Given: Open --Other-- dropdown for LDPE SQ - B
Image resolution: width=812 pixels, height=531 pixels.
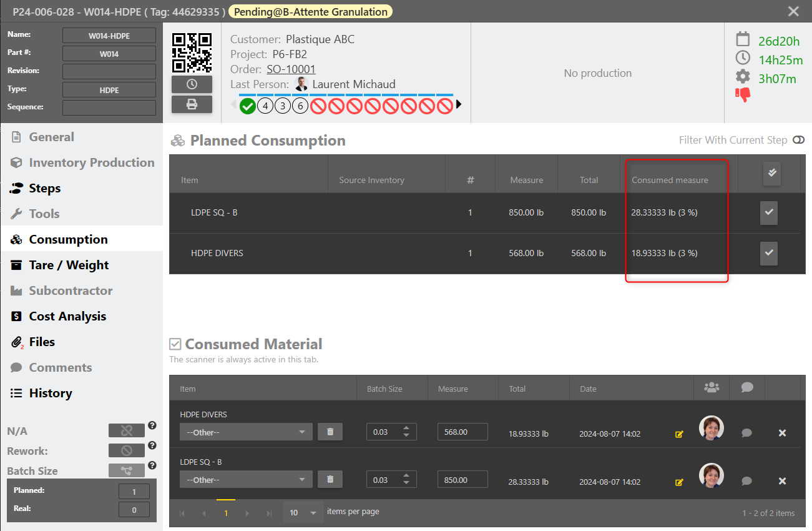Looking at the screenshot, I should (x=246, y=480).
